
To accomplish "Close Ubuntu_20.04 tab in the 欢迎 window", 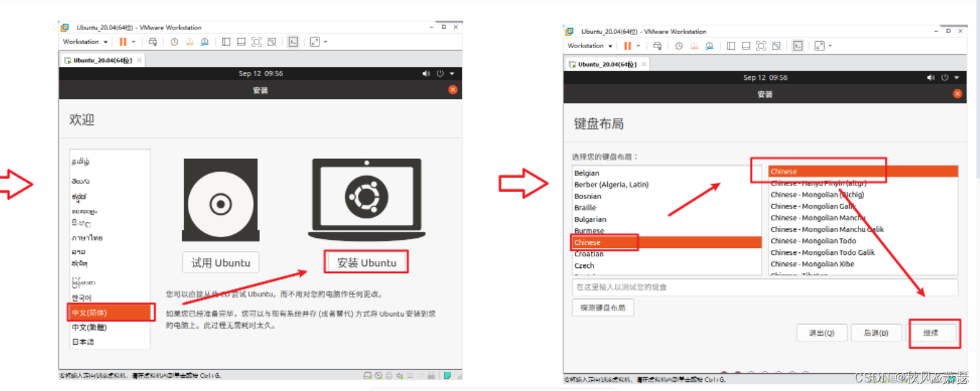I will coord(140,60).
